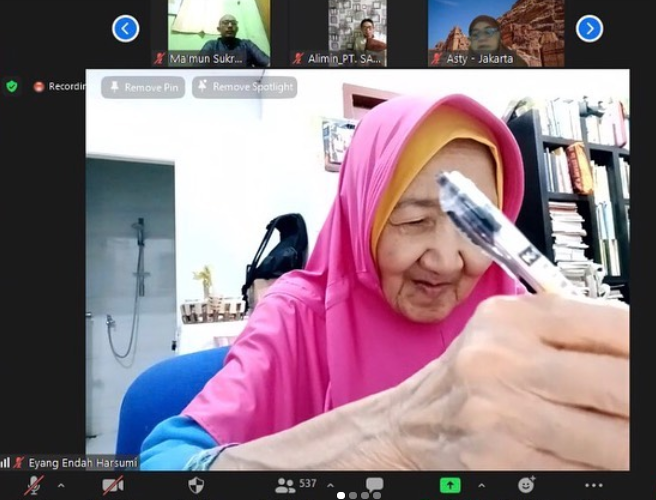Unmute the microphone
The image size is (656, 500).
click(x=35, y=485)
